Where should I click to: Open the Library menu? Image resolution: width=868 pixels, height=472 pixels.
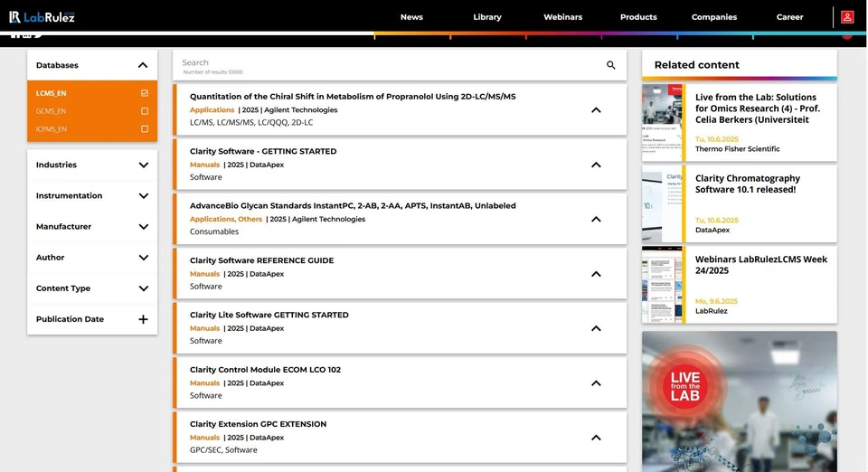(x=487, y=17)
